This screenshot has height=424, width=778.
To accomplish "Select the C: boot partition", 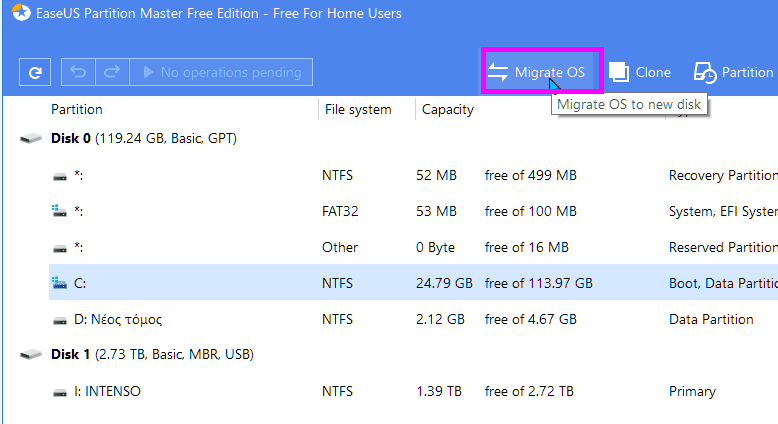I will click(413, 283).
